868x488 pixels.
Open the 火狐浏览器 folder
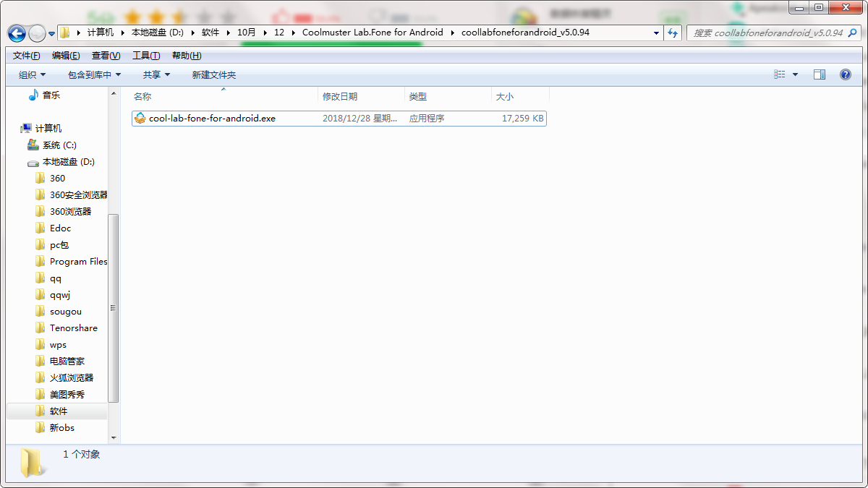click(x=72, y=377)
